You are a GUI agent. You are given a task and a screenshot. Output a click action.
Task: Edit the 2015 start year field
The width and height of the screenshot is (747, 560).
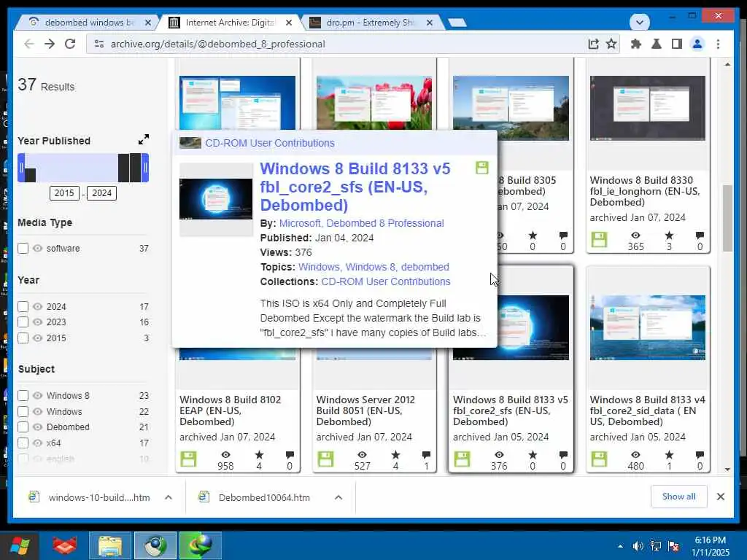click(64, 192)
